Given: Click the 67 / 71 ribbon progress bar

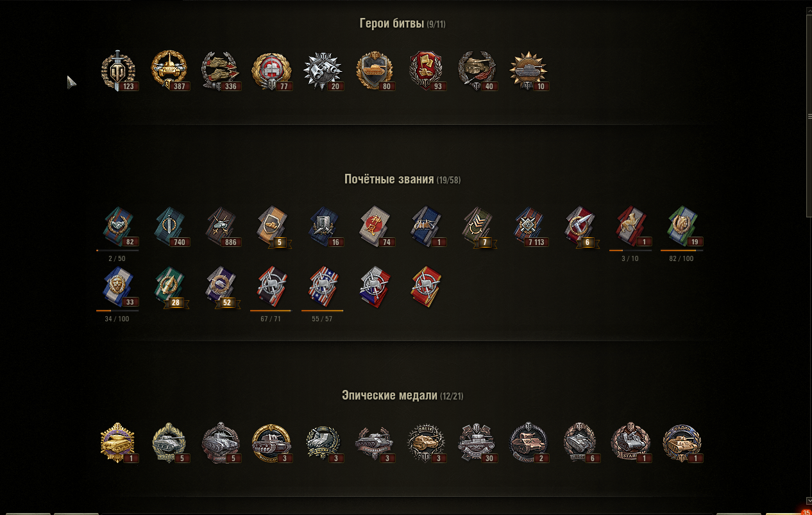Looking at the screenshot, I should click(x=271, y=310).
